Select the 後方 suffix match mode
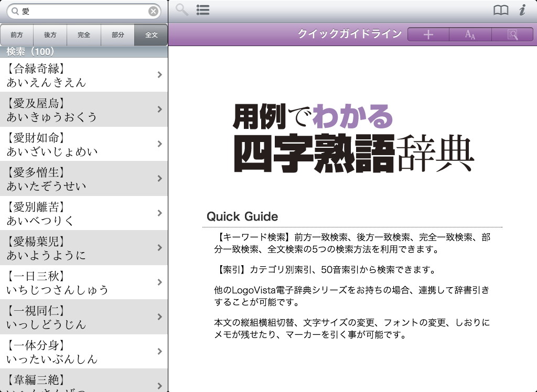The image size is (537, 392). pyautogui.click(x=50, y=35)
